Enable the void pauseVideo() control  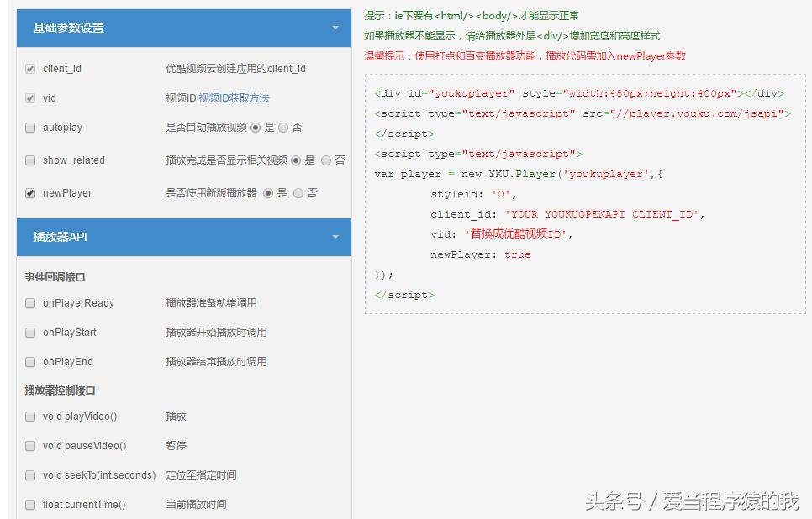tap(30, 446)
